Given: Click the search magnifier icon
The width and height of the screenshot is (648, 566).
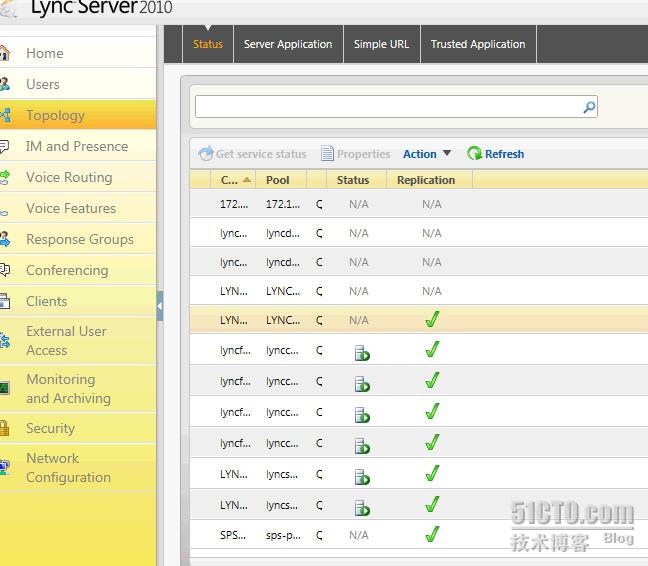Looking at the screenshot, I should (x=589, y=107).
